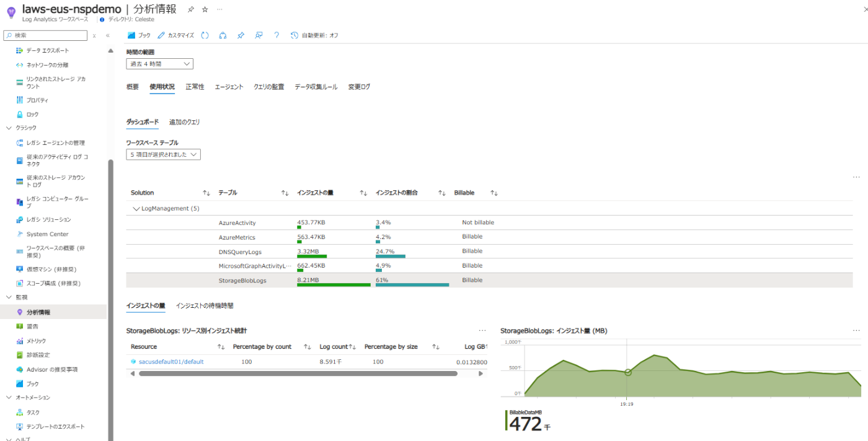868x441 pixels.
Task: Open ellipsis menu of インジェスト量 (MB) chart
Action: (x=857, y=331)
